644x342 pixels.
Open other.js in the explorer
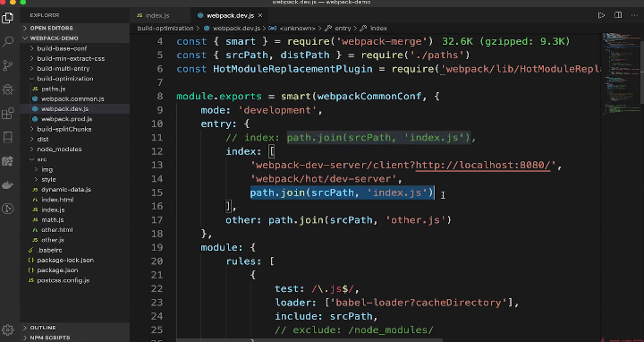(75, 240)
